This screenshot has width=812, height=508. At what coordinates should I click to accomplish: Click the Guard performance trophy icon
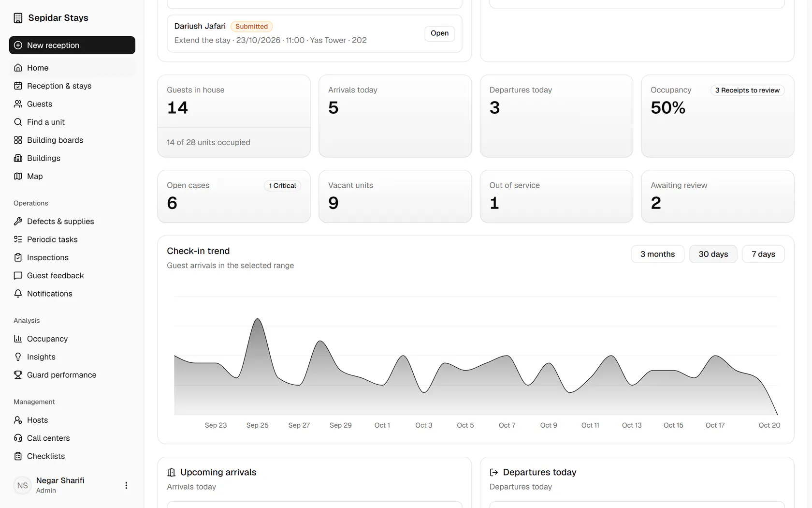pyautogui.click(x=18, y=375)
